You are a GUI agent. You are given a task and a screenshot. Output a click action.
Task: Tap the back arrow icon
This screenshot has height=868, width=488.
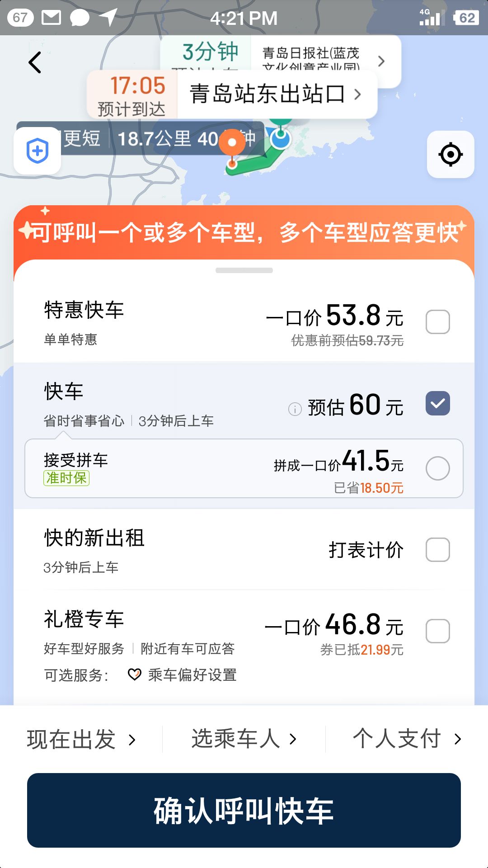point(35,62)
